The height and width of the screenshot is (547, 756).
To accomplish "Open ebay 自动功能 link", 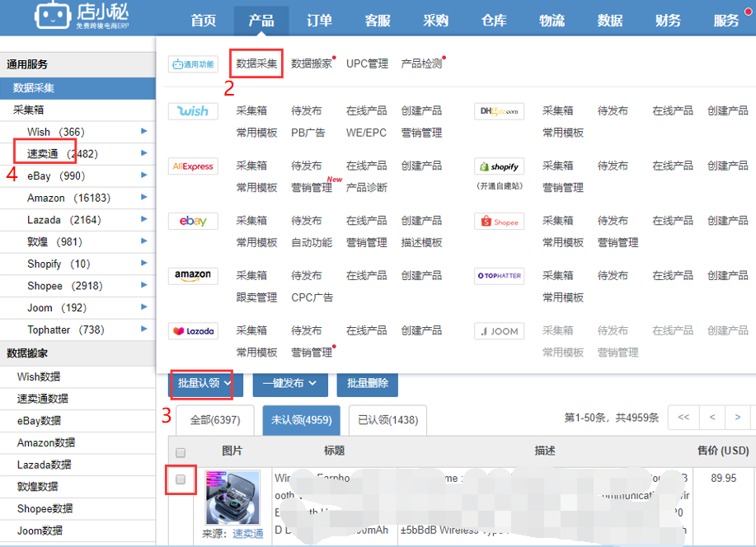I will [x=312, y=242].
